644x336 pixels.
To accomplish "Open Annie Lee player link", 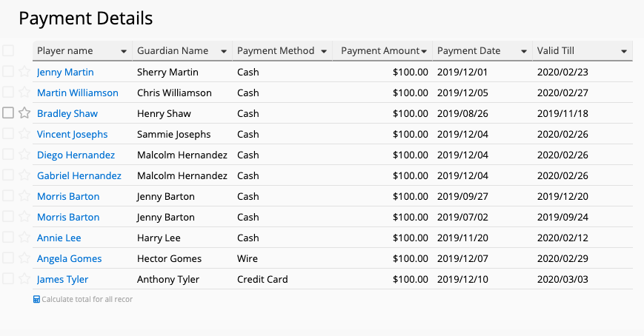I will [x=59, y=238].
